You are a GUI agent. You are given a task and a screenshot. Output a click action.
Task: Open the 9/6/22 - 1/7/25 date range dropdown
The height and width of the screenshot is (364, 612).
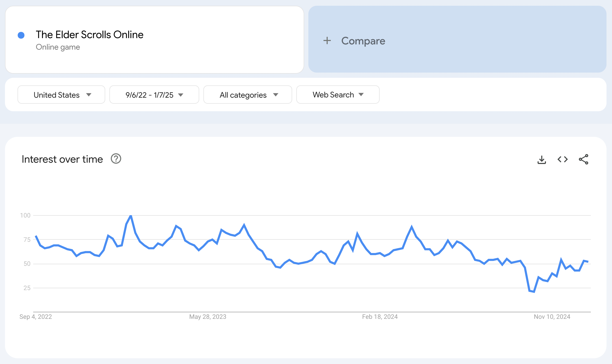(x=154, y=95)
